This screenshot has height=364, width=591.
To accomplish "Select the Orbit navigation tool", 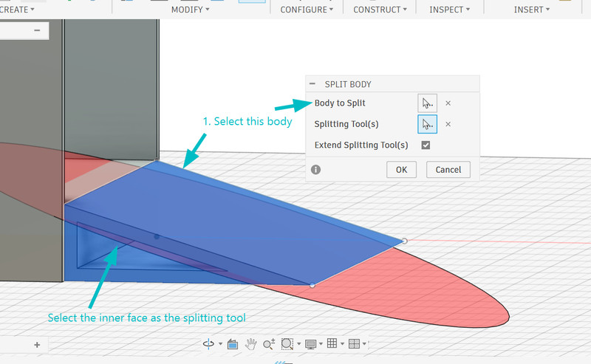I will 208,343.
